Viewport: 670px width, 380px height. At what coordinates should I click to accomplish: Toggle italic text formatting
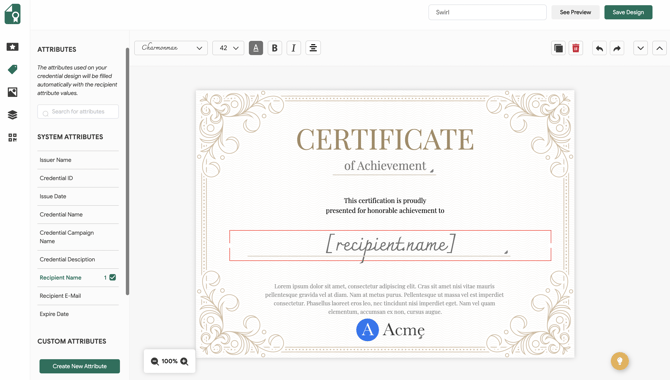coord(294,48)
